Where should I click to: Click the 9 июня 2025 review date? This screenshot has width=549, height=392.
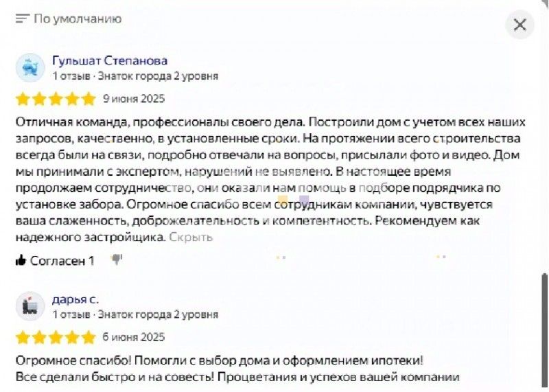pyautogui.click(x=134, y=98)
